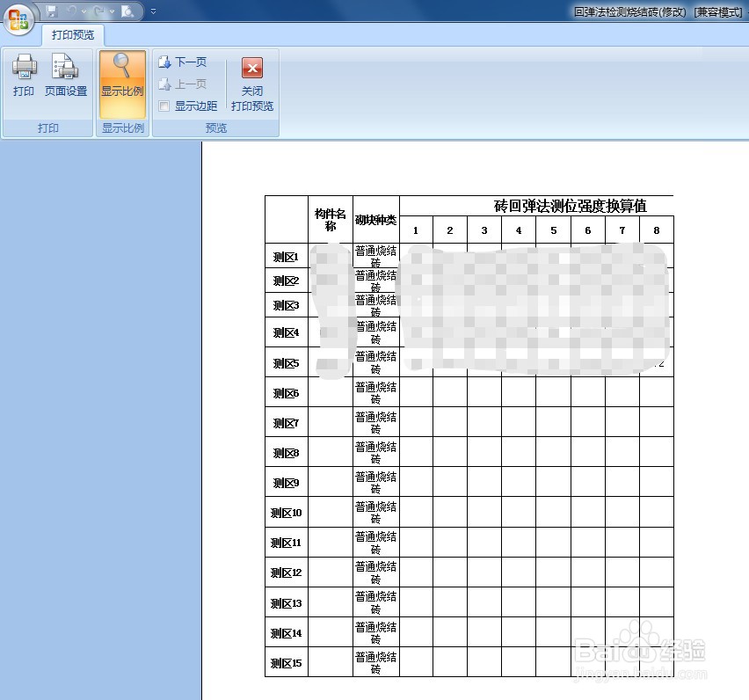
Task: Click the 测区1 row label
Action: tap(286, 257)
